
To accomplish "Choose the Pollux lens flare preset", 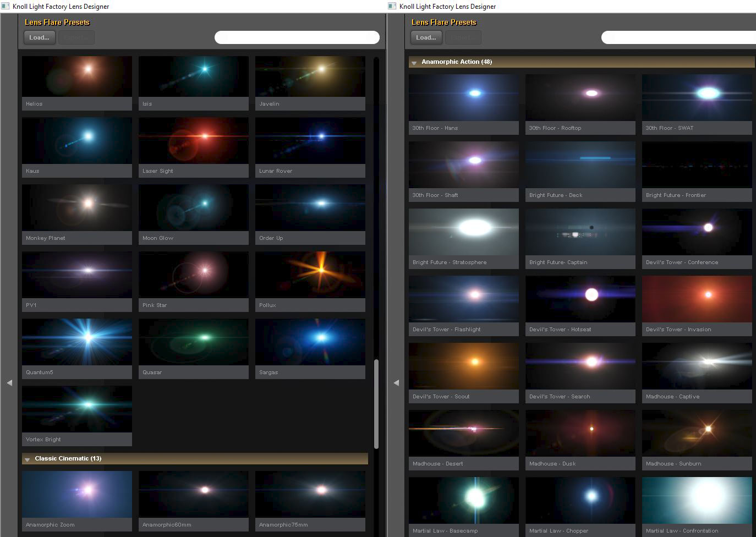I will 310,275.
